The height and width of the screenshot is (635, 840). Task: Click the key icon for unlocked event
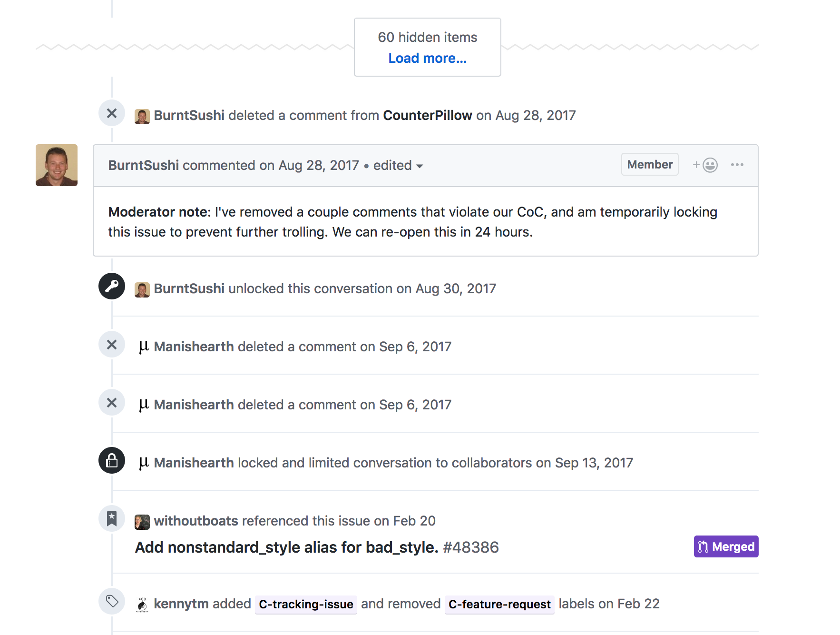click(x=112, y=286)
